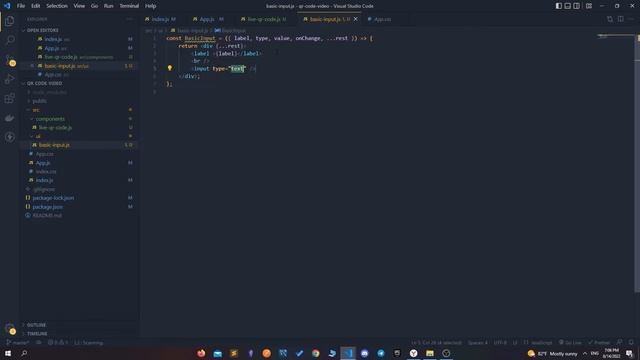Click Go Live in status bar
Screen dimensions: 640x360
point(570,342)
